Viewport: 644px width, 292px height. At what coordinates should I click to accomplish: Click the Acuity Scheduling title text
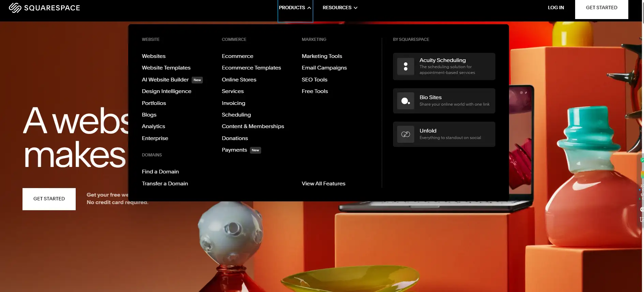[x=443, y=60]
